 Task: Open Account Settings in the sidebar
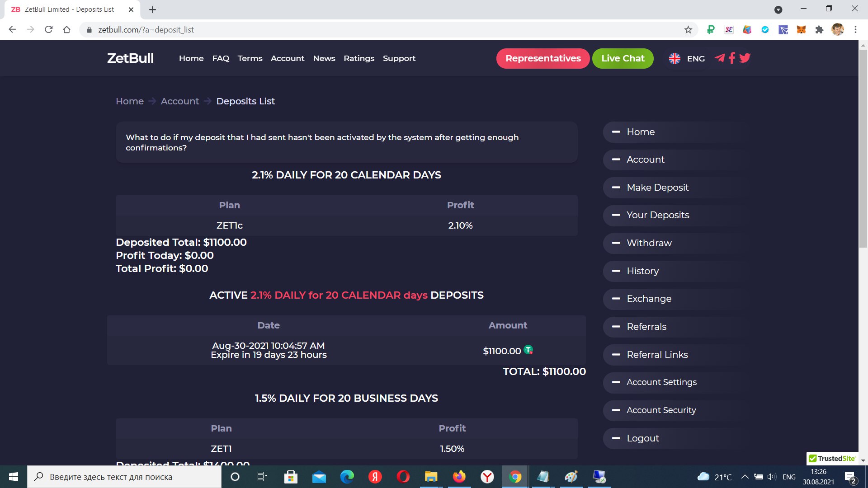point(676,382)
